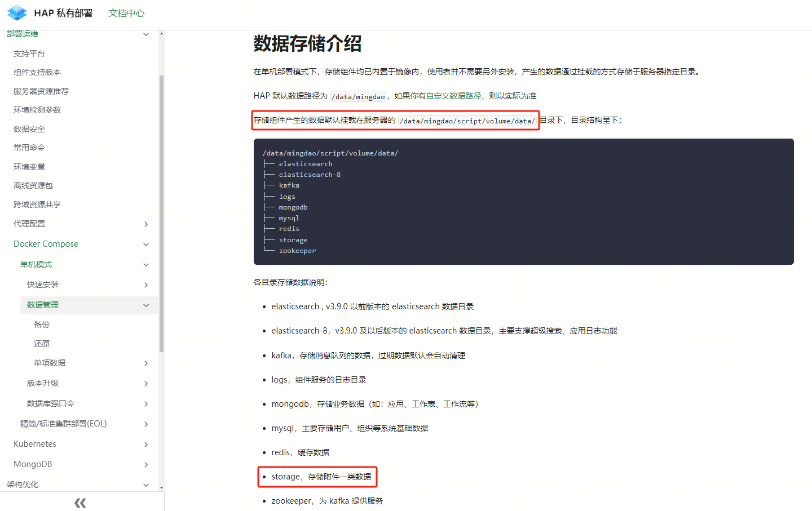Select the 单机模式 sidebar item
The image size is (812, 511).
pos(36,264)
